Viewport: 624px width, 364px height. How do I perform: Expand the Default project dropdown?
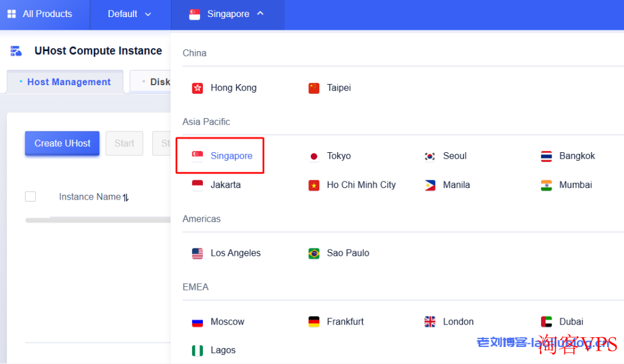click(130, 14)
